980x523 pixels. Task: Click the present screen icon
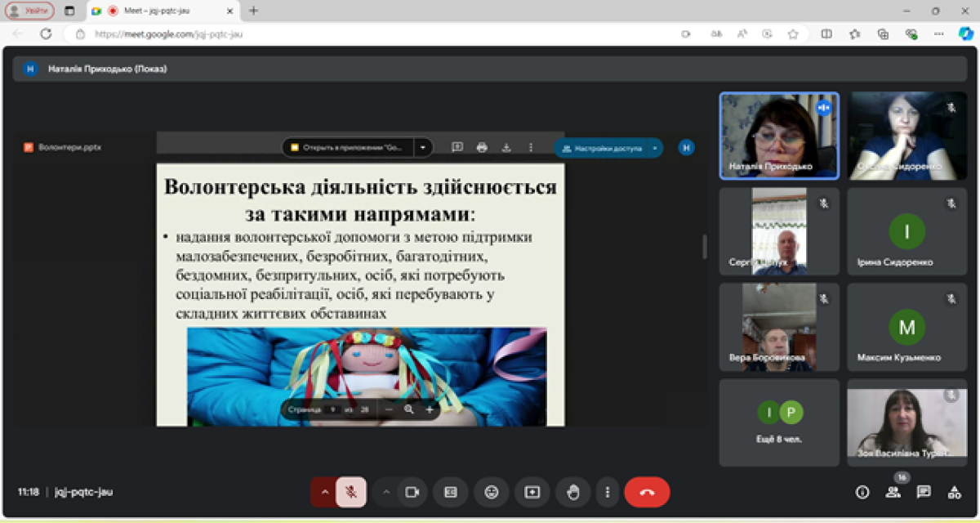click(x=532, y=492)
